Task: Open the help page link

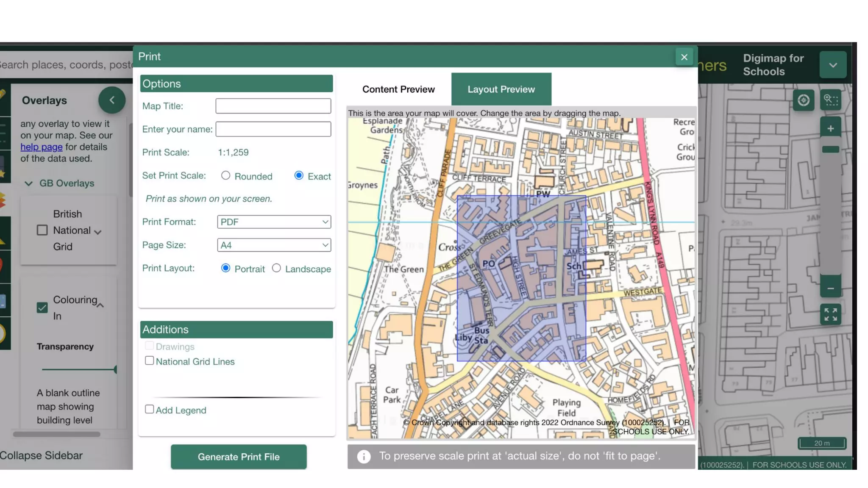Action: pos(42,147)
